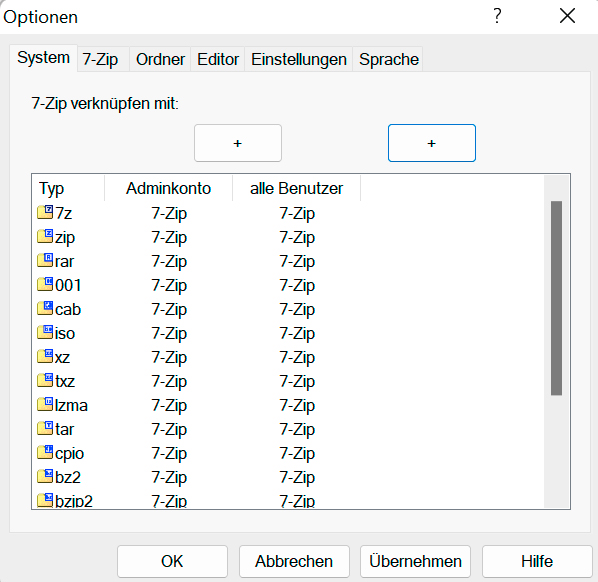Open the Ordner tab
This screenshot has height=582, width=598.
pos(160,59)
